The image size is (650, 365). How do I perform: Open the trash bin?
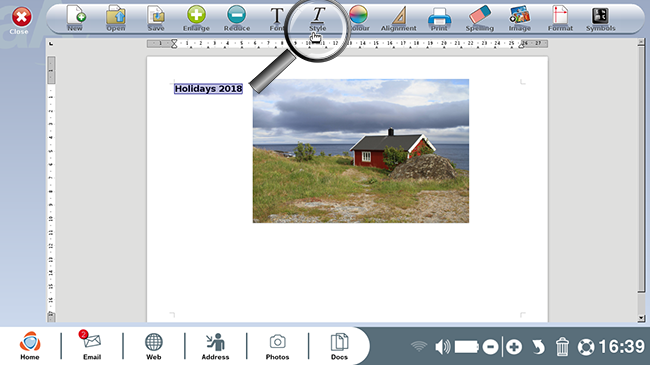tap(562, 347)
